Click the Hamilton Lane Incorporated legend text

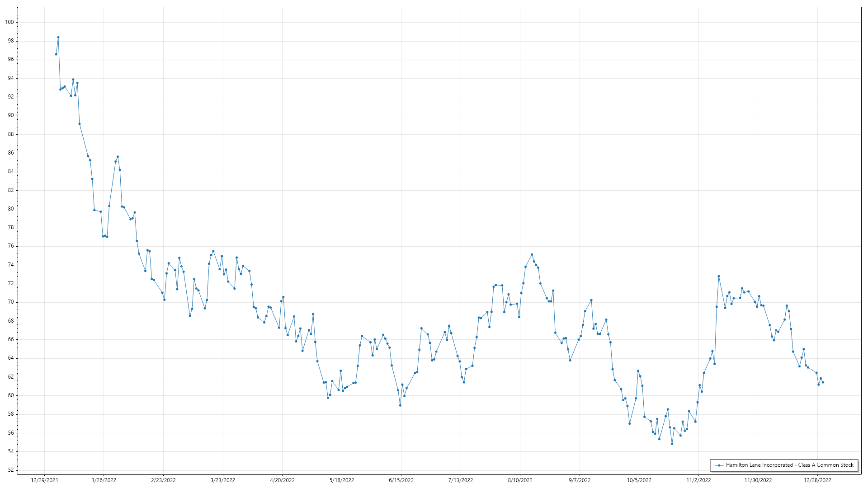789,465
